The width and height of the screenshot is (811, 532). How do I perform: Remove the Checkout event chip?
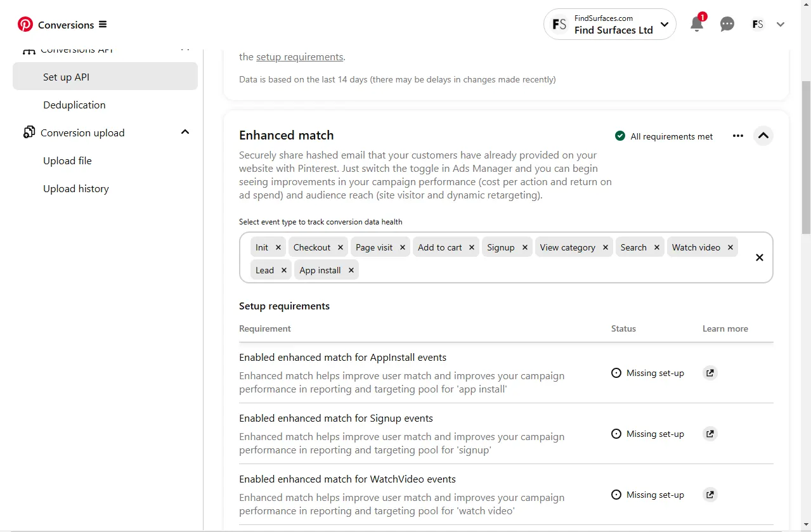click(341, 247)
